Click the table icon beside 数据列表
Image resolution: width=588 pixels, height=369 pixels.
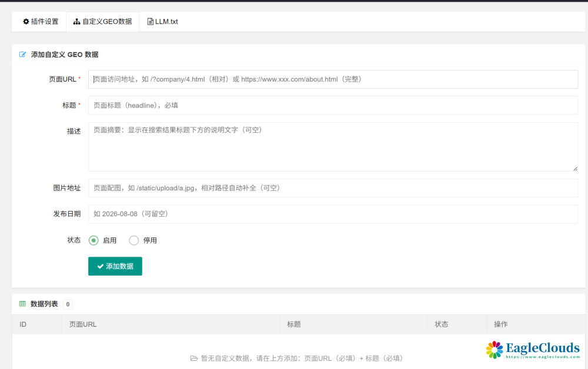pos(22,304)
